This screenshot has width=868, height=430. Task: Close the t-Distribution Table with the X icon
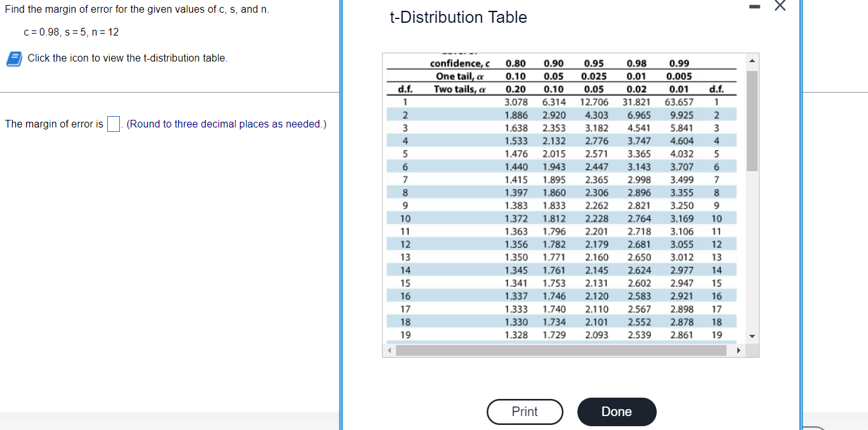point(780,6)
